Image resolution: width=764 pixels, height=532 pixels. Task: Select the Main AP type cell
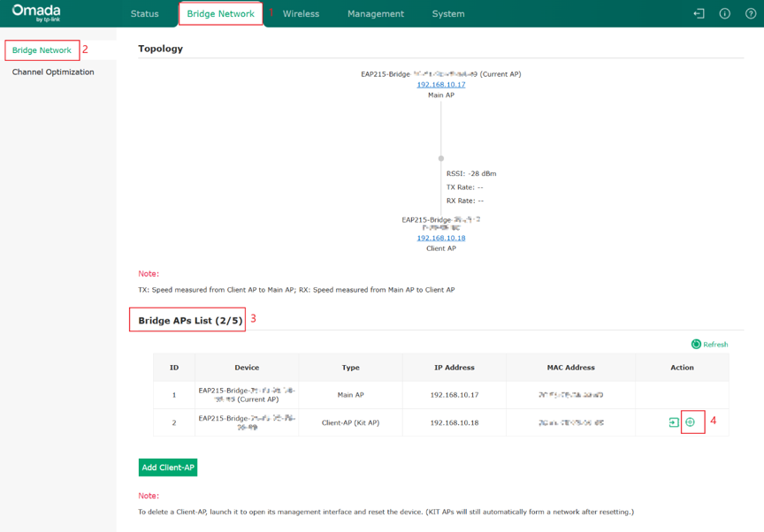pos(351,395)
